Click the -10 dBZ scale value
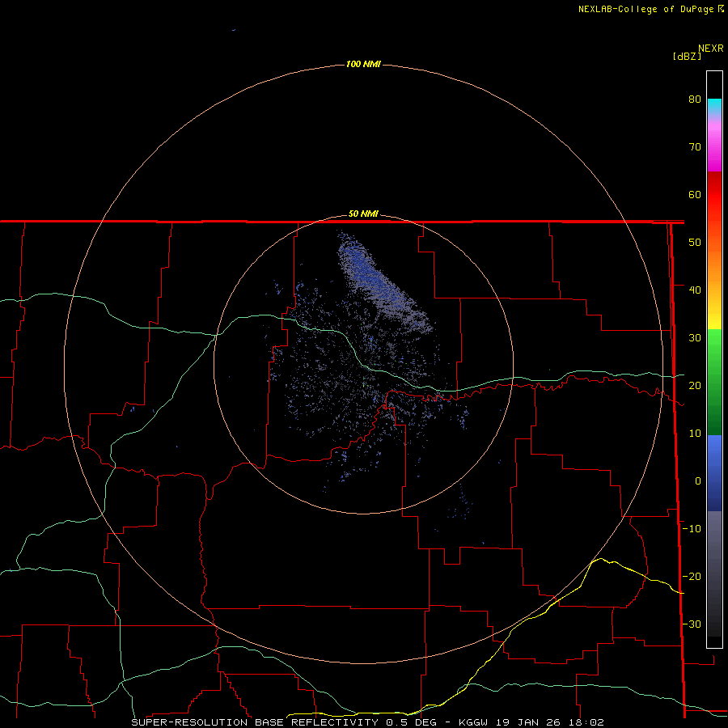 point(692,529)
